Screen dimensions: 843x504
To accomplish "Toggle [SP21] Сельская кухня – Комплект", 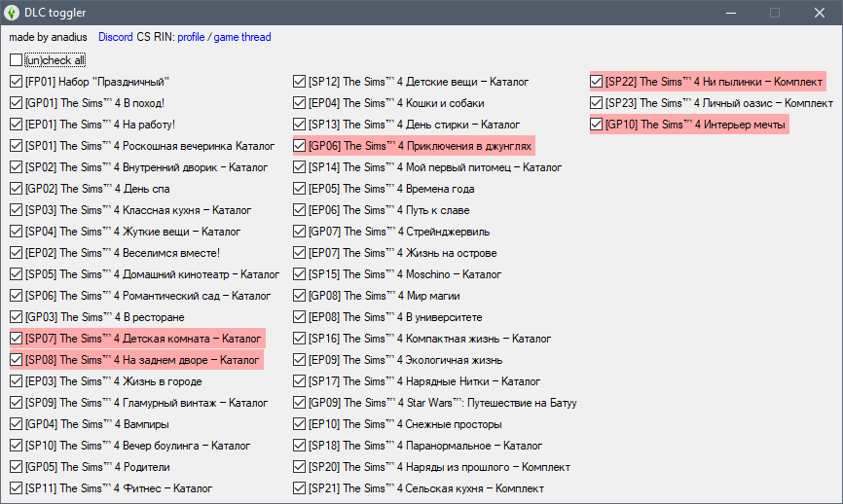I will (x=300, y=488).
